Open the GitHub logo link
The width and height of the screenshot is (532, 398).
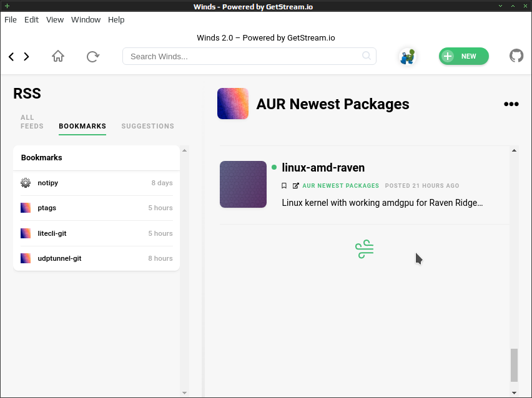[516, 56]
